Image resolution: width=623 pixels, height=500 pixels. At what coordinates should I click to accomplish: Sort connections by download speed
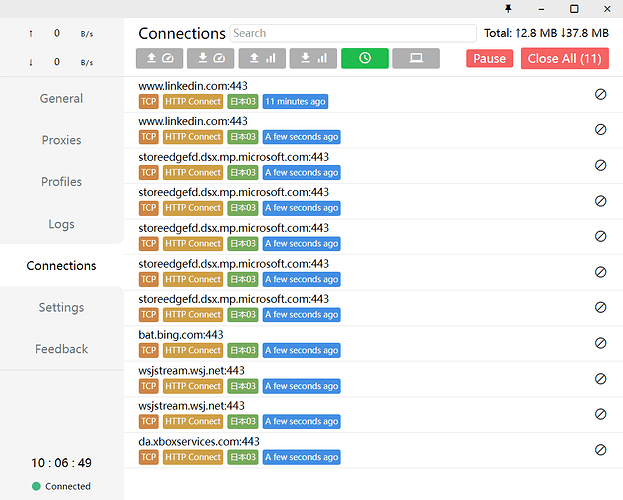coord(211,59)
